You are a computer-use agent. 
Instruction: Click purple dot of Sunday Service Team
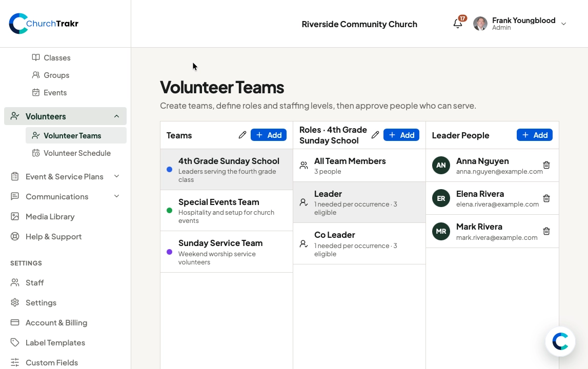(x=170, y=252)
